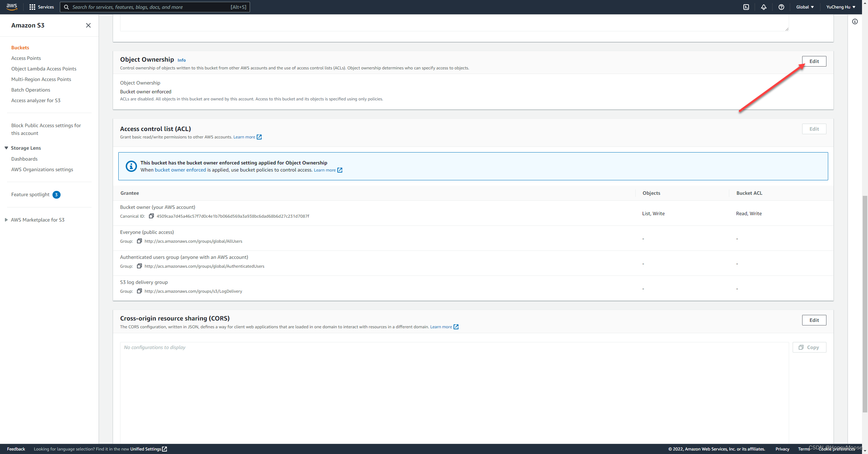Click the bucket owner enforced link

pos(180,170)
